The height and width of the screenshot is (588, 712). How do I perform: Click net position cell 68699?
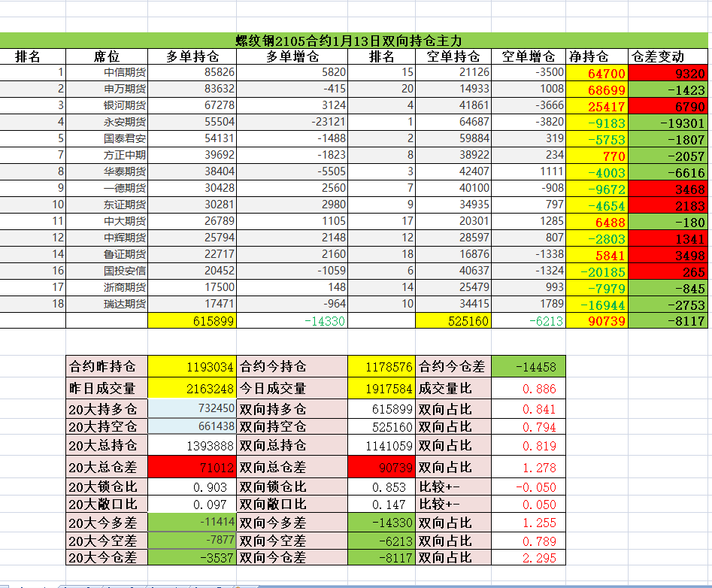click(x=597, y=89)
